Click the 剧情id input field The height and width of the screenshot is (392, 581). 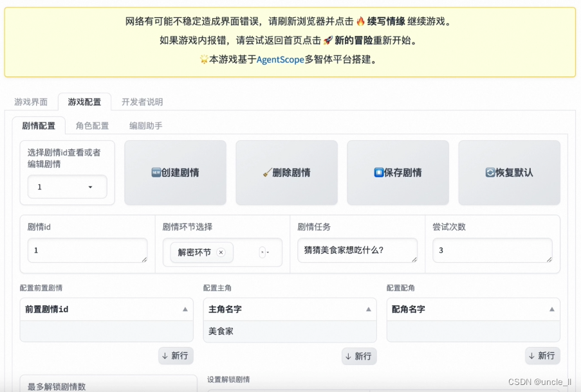click(x=88, y=250)
